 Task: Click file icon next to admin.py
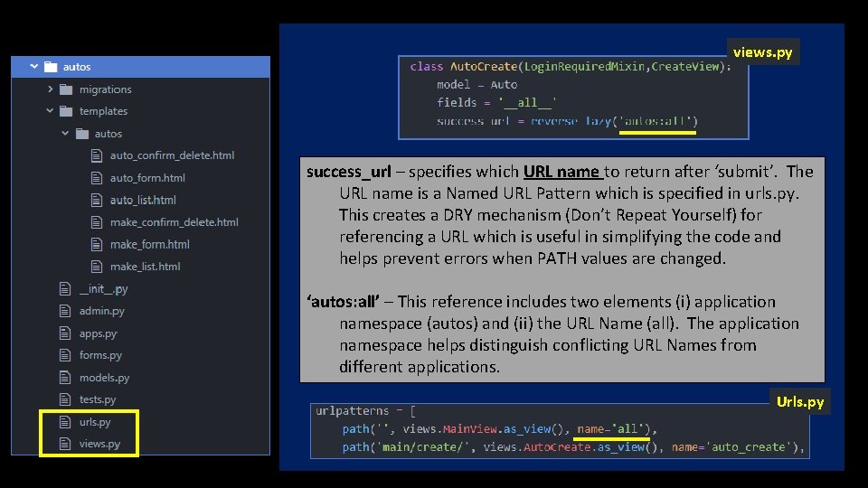click(x=65, y=310)
